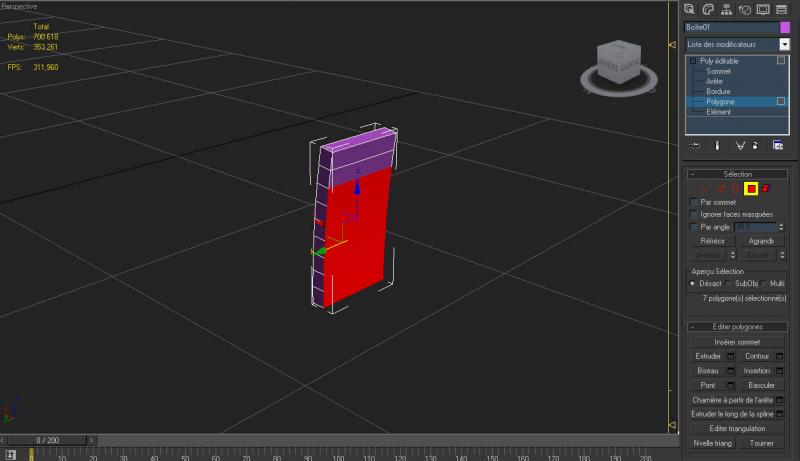
Task: Enable the Par sommet checkbox
Action: 695,202
